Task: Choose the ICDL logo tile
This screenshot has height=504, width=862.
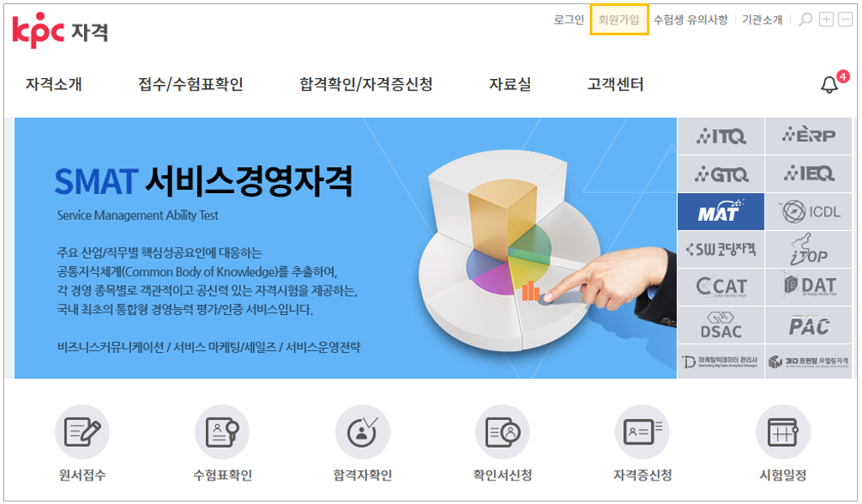Action: point(809,212)
